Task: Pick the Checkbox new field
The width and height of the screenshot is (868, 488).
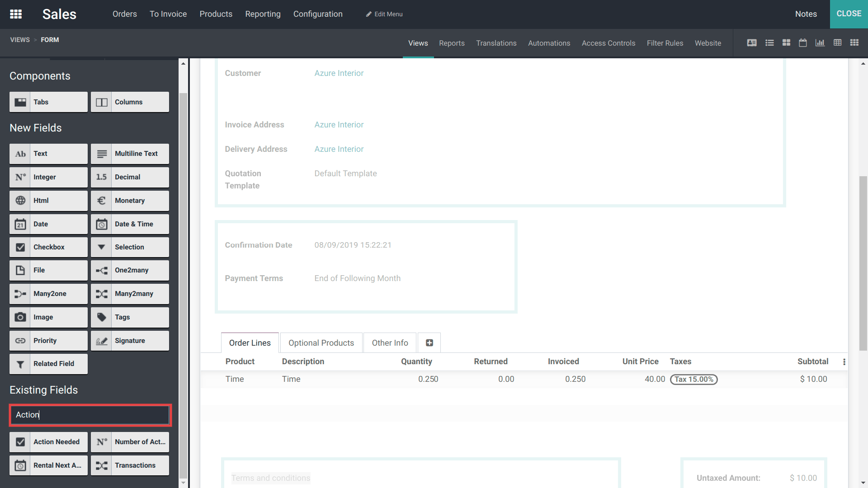Action: click(48, 247)
